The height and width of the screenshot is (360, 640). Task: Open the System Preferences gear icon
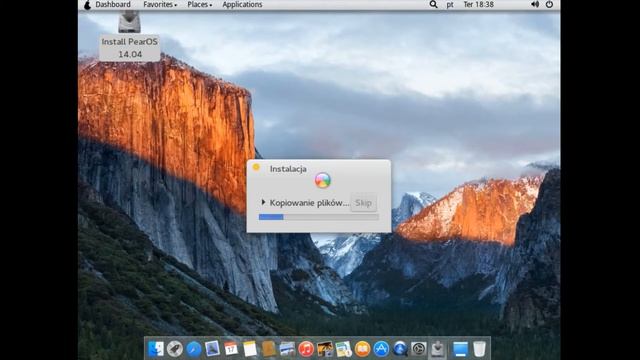coord(419,349)
